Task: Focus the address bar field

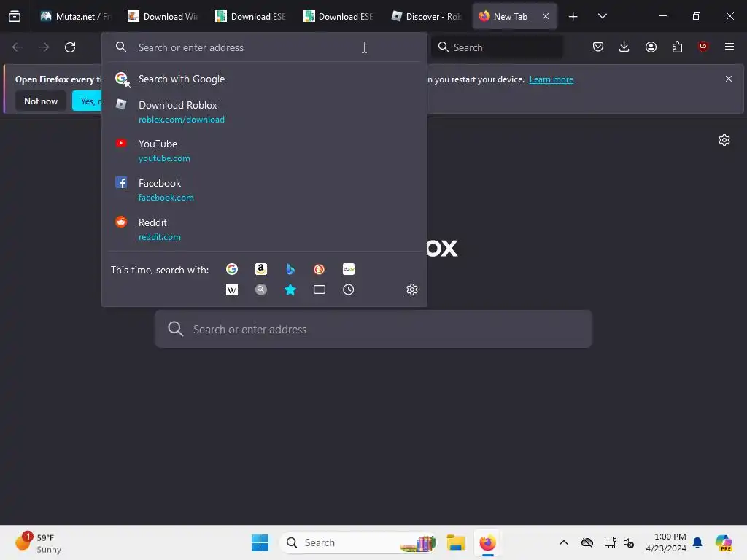Action: 264,47
